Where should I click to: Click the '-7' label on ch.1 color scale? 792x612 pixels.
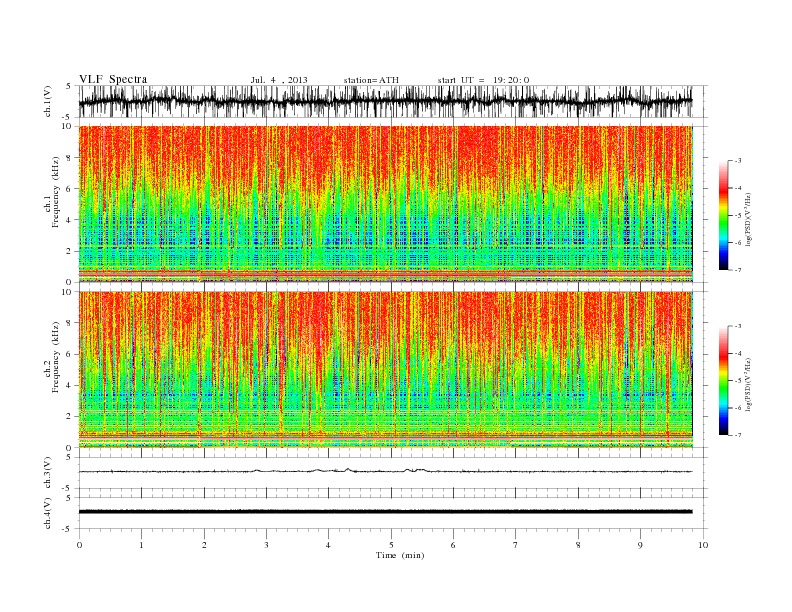[737, 270]
